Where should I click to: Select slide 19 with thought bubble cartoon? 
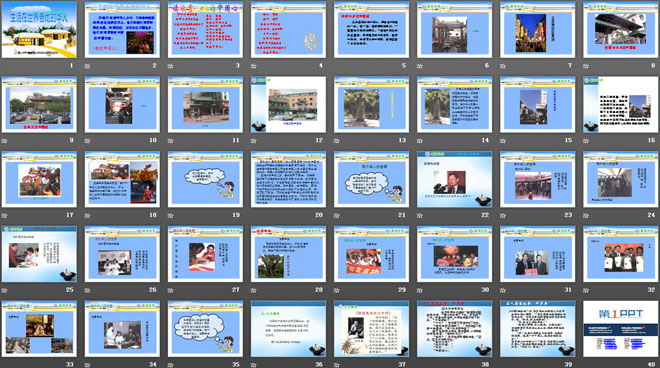[205, 179]
